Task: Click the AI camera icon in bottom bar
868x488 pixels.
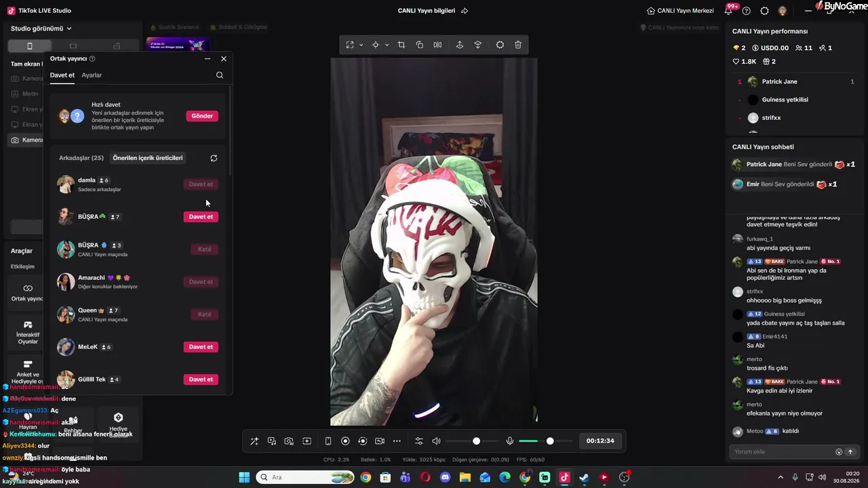Action: [289, 441]
